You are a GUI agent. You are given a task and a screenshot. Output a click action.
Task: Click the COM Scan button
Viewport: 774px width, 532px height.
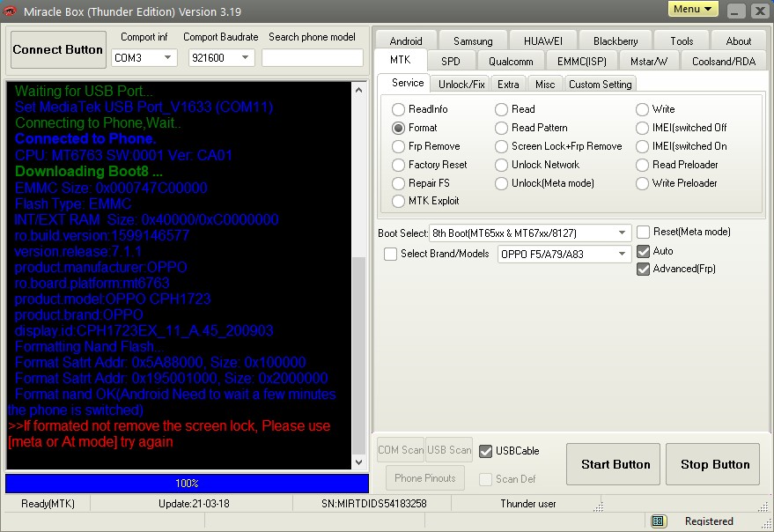(x=401, y=450)
